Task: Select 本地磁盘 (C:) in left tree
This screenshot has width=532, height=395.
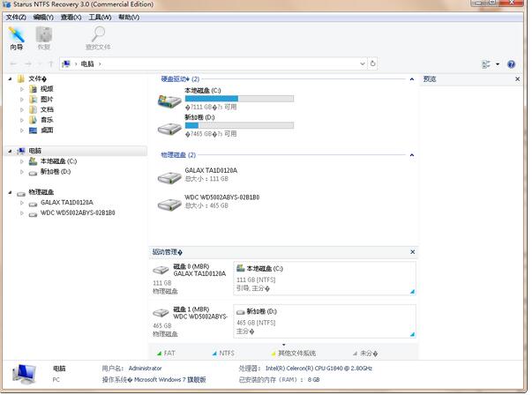Action: [x=59, y=161]
